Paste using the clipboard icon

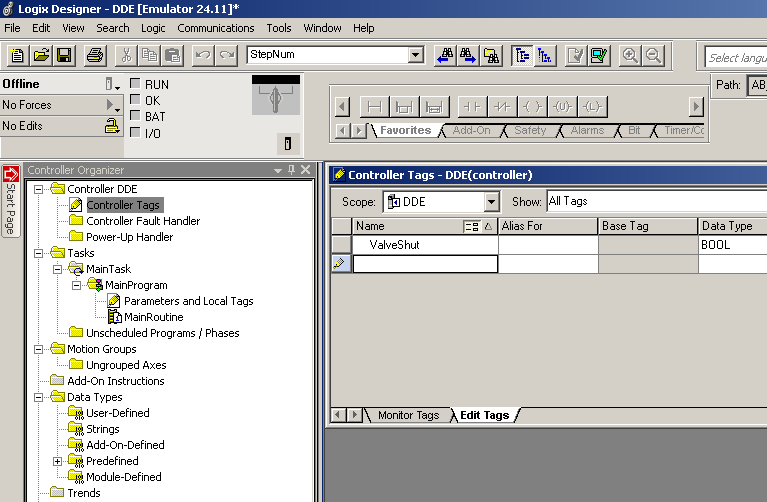[x=173, y=55]
